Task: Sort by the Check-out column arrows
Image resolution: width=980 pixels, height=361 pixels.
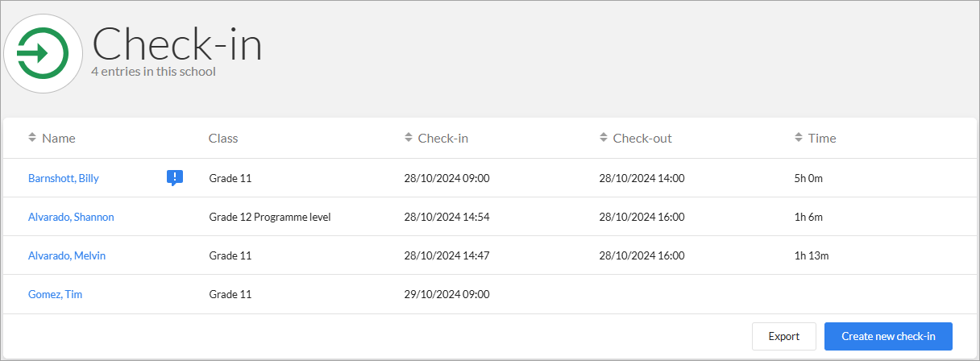Action: point(604,138)
